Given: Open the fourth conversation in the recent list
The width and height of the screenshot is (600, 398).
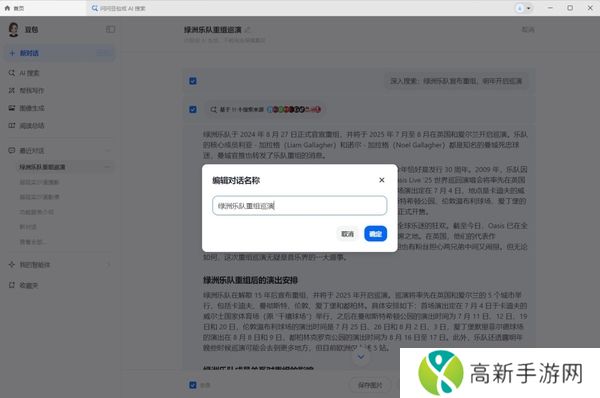Looking at the screenshot, I should click(x=36, y=212).
